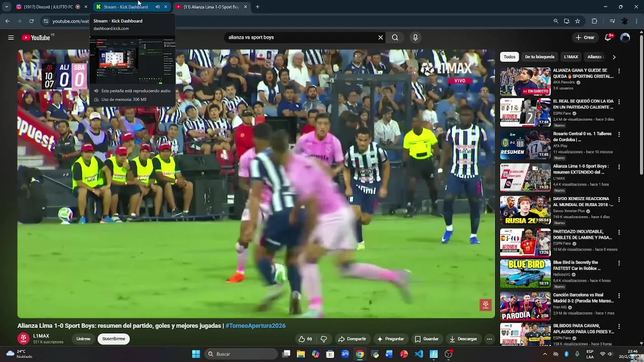Viewport: 644px width, 362px height.
Task: Open 'Canción Barcelona vs Real Madrid' parody thumbnail
Action: (525, 306)
